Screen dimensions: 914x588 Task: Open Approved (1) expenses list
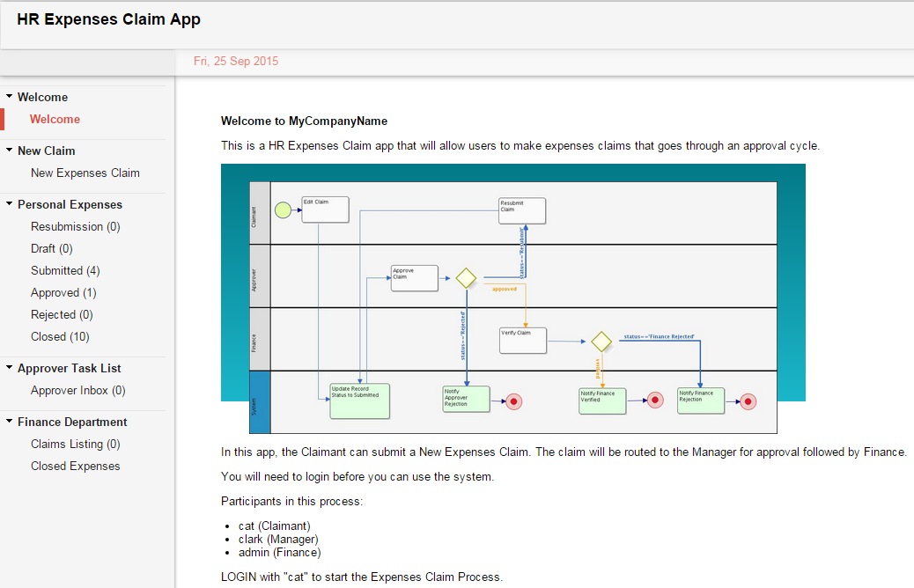point(63,292)
